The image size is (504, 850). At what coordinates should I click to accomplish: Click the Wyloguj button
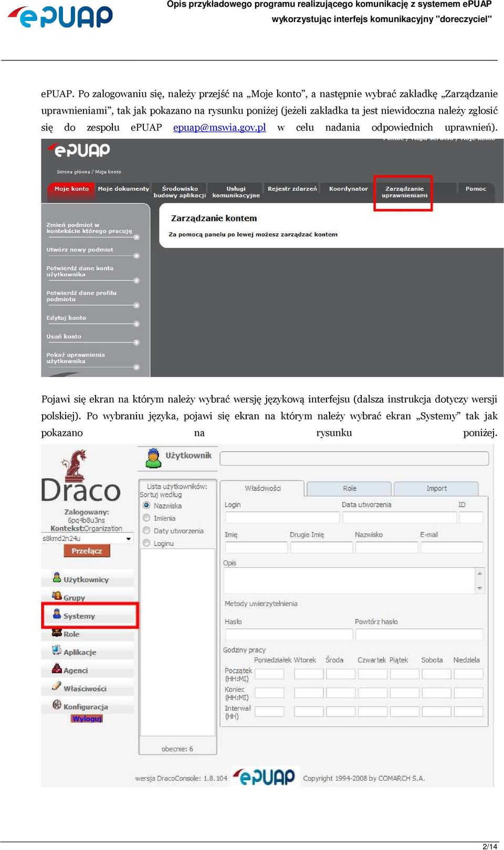coord(87,718)
